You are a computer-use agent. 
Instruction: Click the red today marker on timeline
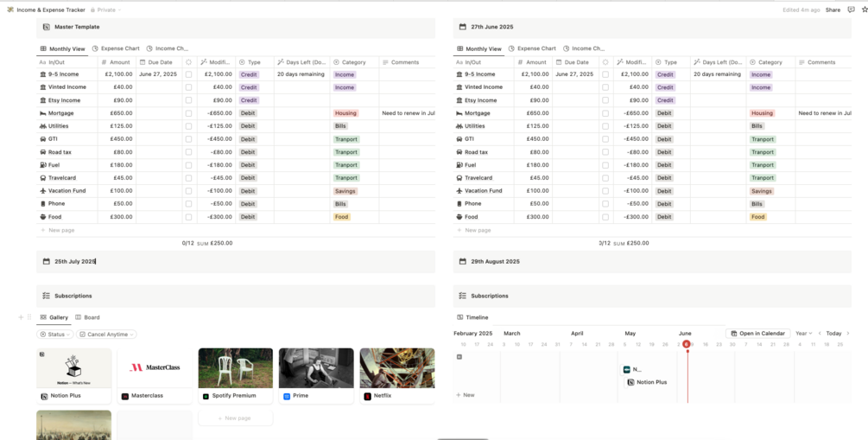687,344
